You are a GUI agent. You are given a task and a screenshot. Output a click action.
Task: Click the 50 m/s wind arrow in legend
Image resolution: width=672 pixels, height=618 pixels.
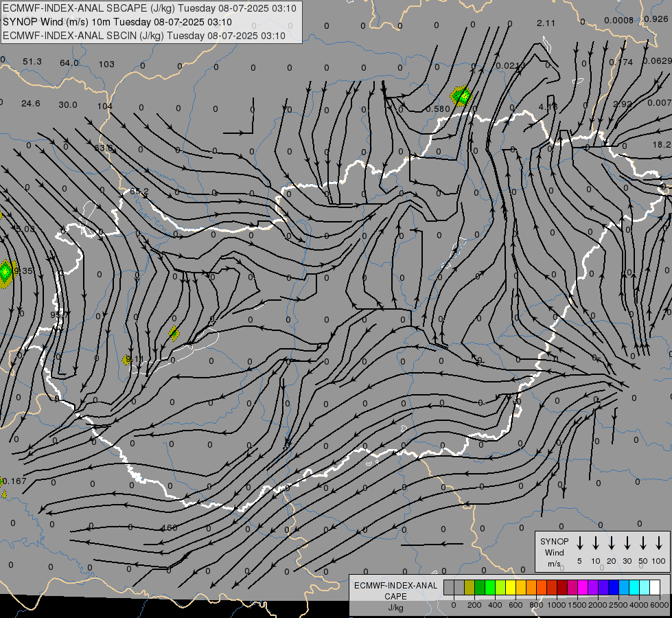[643, 543]
